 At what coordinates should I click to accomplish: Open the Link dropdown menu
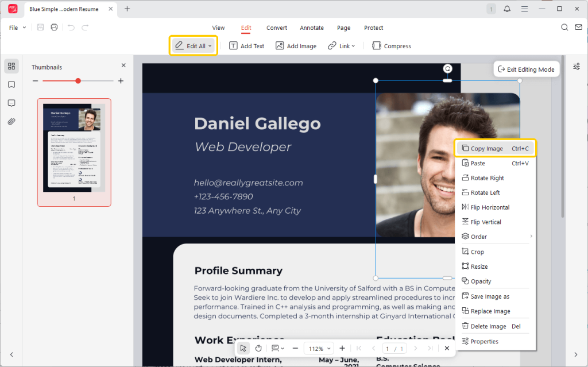point(342,46)
